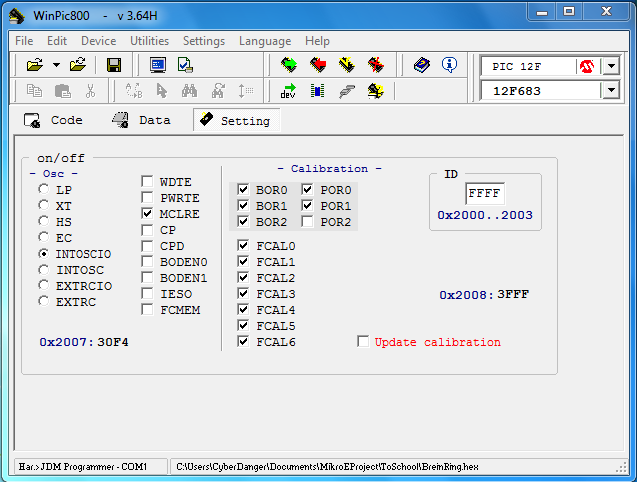Enable the WDTE checkbox
This screenshot has width=637, height=482.
(x=147, y=181)
